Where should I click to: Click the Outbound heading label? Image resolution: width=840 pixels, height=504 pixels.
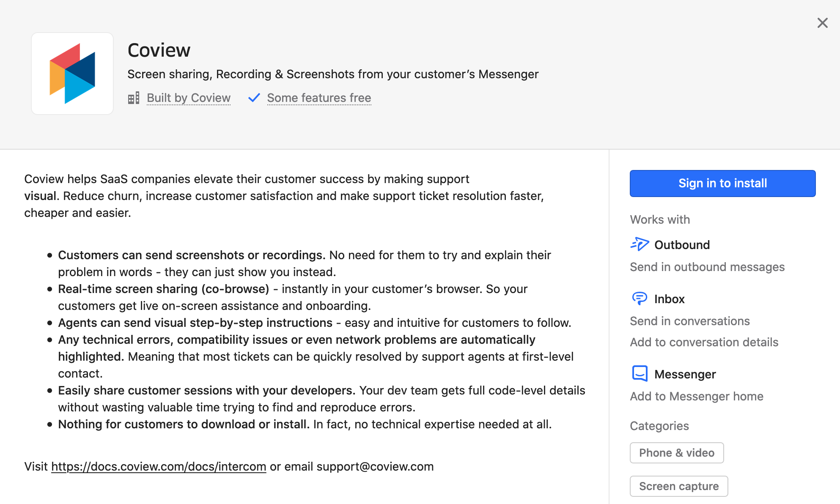(x=682, y=245)
